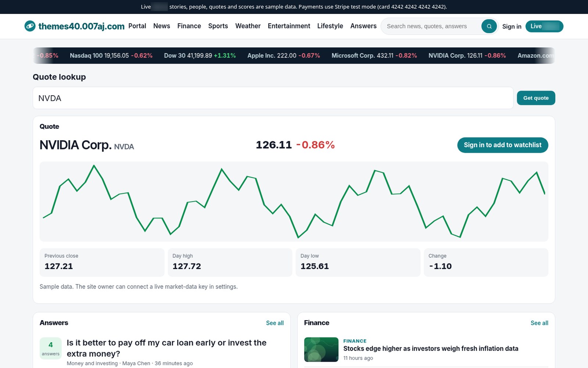
Task: Go to the Answers nav section
Action: (363, 26)
